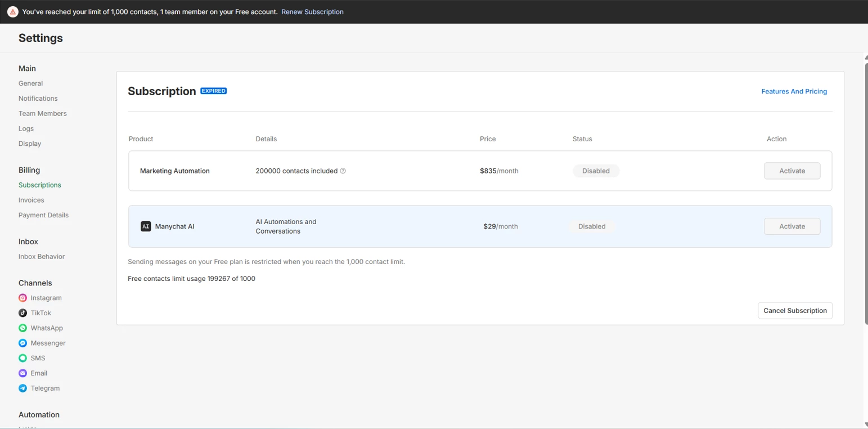This screenshot has width=868, height=429.
Task: Click the TikTok channel icon
Action: [23, 313]
